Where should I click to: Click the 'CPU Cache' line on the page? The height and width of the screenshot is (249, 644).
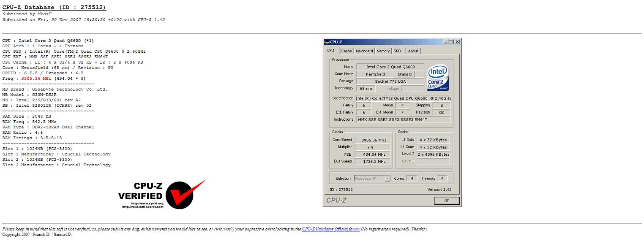coord(73,62)
